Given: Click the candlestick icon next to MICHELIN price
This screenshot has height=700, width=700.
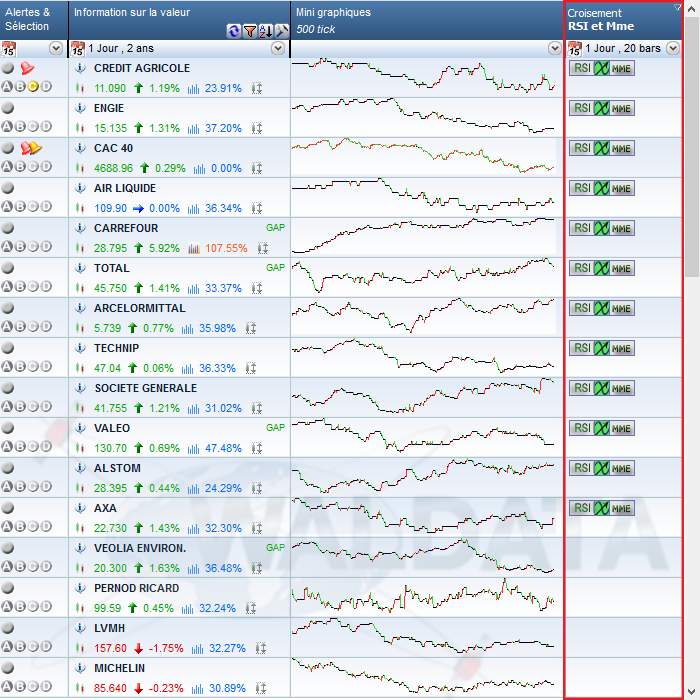Looking at the screenshot, I should pos(80,688).
